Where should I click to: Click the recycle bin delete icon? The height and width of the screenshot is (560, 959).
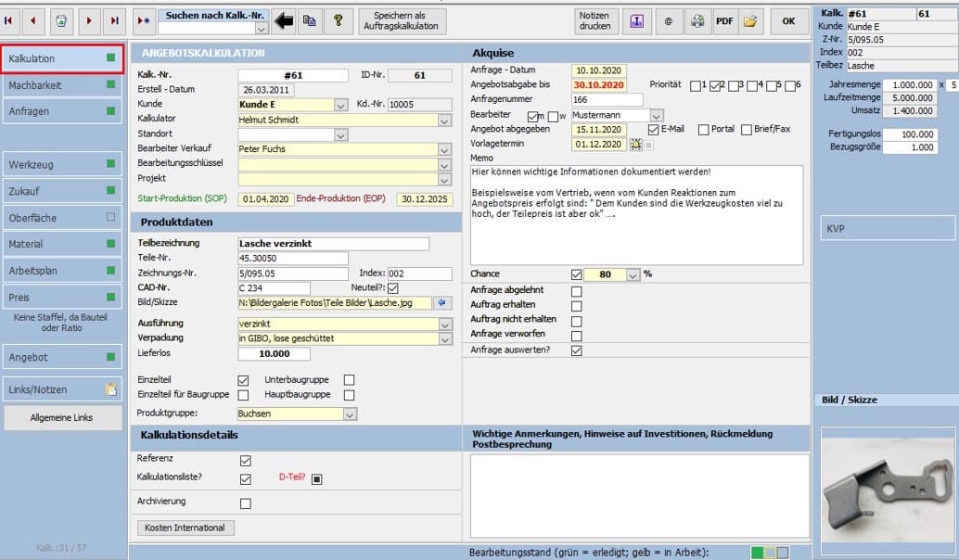[61, 20]
